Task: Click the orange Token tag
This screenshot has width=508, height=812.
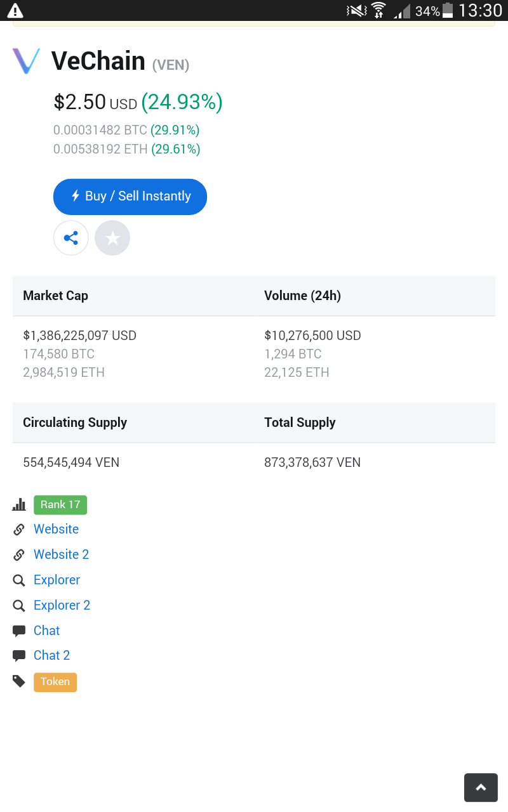Action: click(55, 681)
